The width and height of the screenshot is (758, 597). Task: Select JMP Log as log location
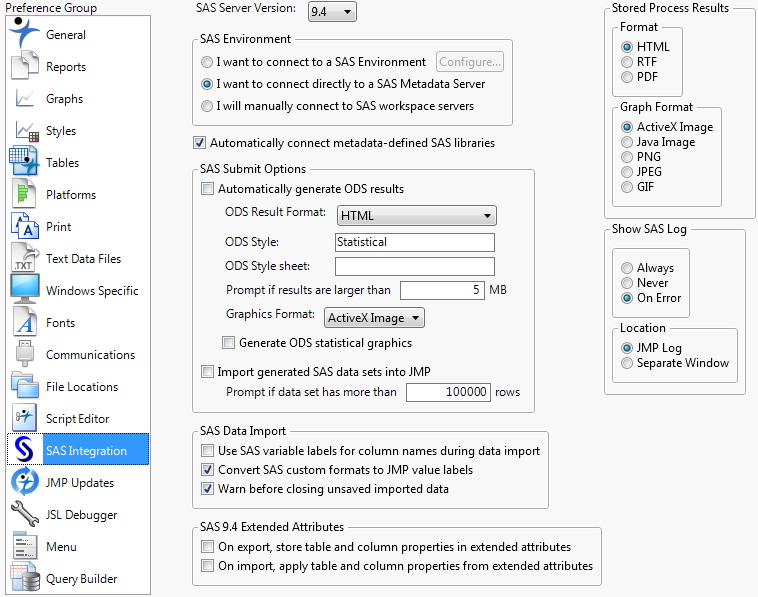tap(627, 348)
